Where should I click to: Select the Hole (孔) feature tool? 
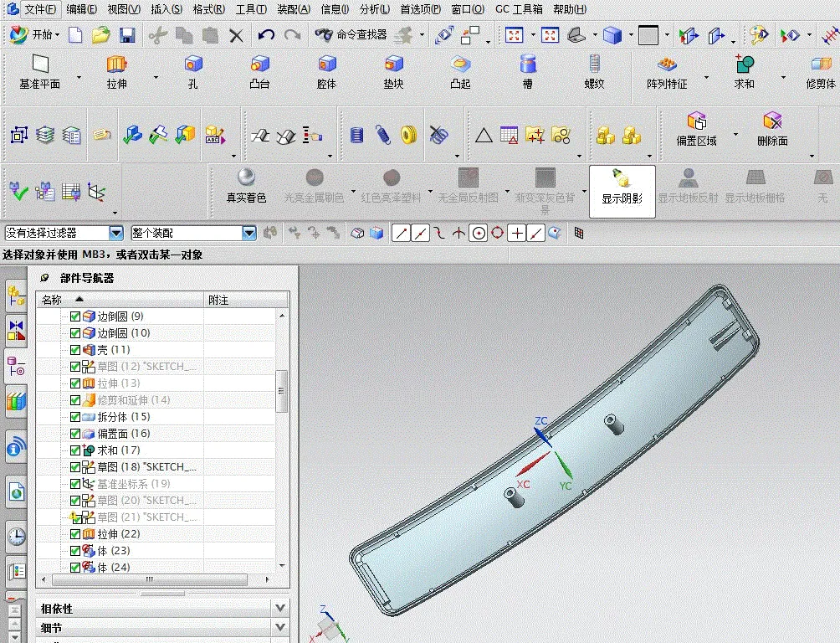(193, 72)
